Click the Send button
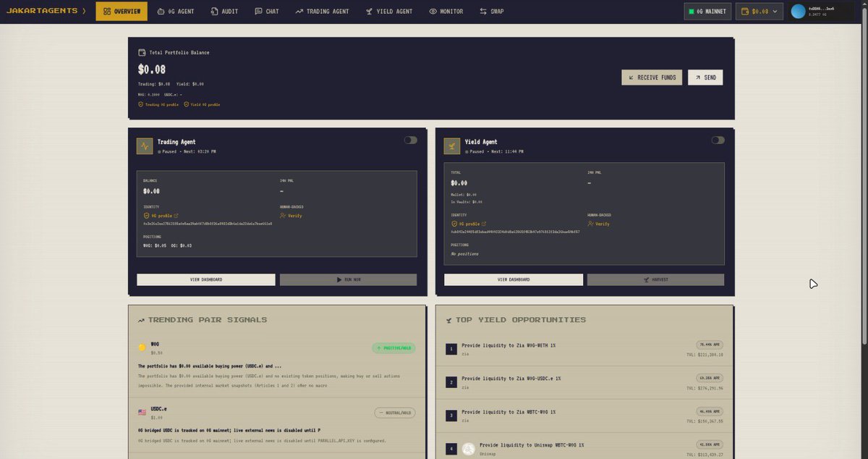Screen dimensions: 868x459 click(705, 77)
